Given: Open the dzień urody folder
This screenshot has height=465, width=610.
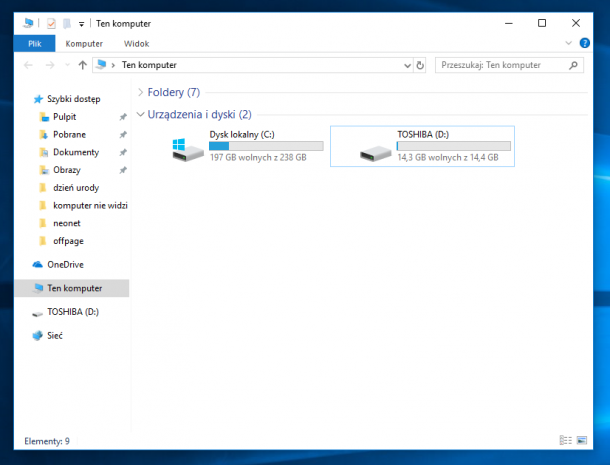Looking at the screenshot, I should click(x=76, y=188).
